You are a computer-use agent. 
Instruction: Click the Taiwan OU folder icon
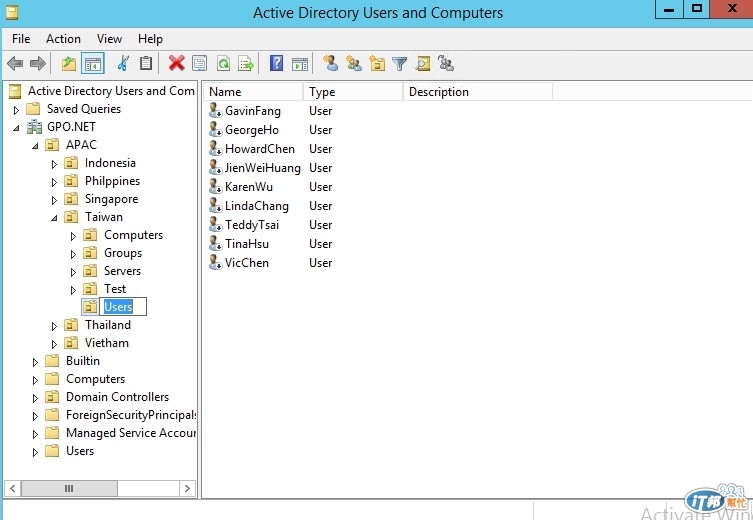72,217
